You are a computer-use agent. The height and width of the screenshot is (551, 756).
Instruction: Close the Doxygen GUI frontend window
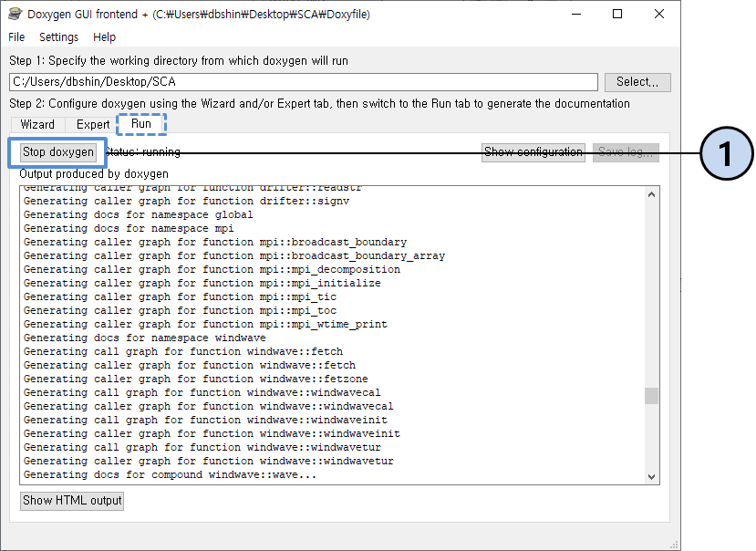[659, 14]
